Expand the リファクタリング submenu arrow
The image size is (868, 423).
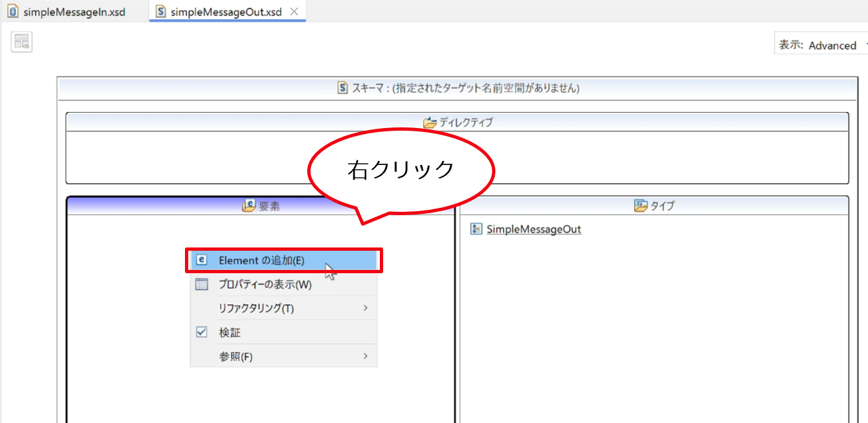[365, 308]
